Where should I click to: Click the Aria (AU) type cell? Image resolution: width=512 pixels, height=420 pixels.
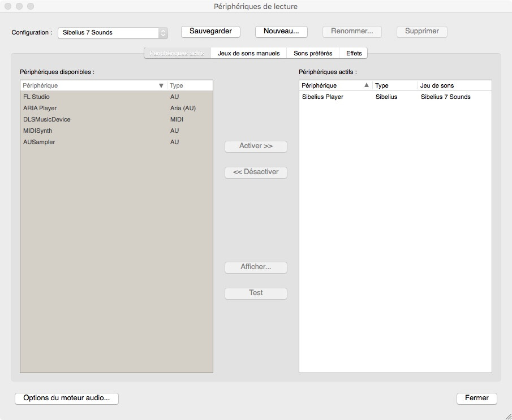pos(183,109)
